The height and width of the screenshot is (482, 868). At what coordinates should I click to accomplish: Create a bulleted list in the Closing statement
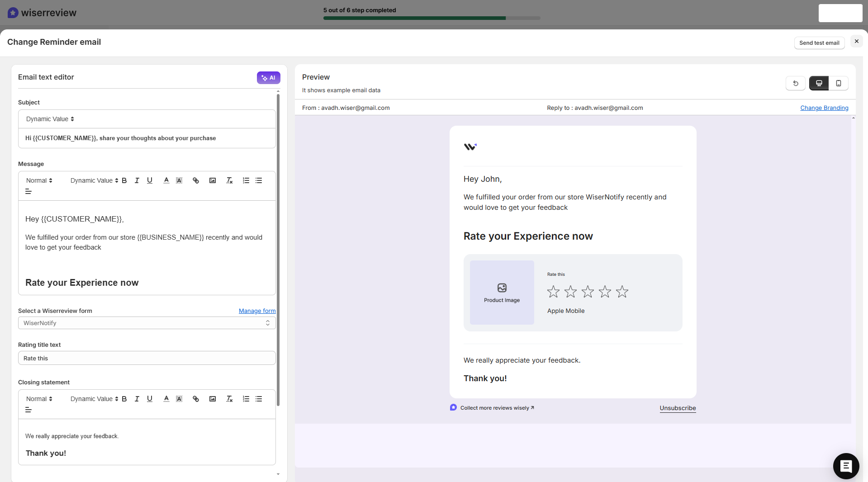[x=258, y=399]
